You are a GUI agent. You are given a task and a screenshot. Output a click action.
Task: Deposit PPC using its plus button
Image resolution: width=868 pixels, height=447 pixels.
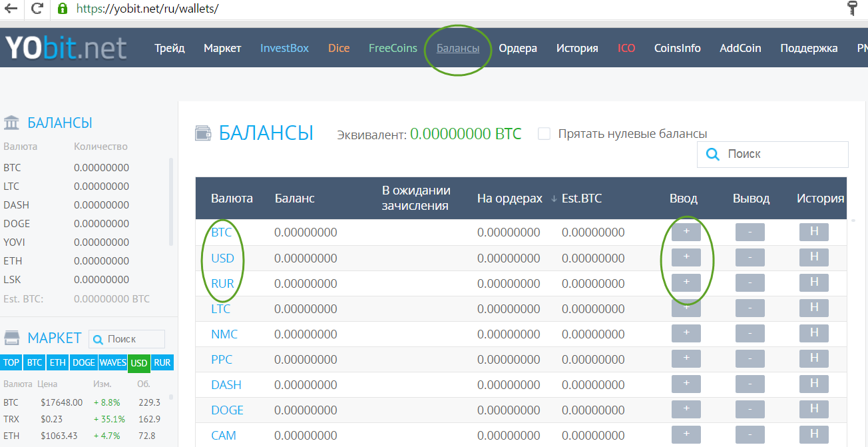click(686, 358)
